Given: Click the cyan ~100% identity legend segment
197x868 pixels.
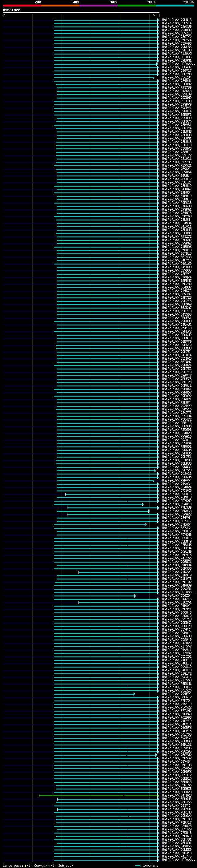Looking at the screenshot, I should (x=175, y=6).
